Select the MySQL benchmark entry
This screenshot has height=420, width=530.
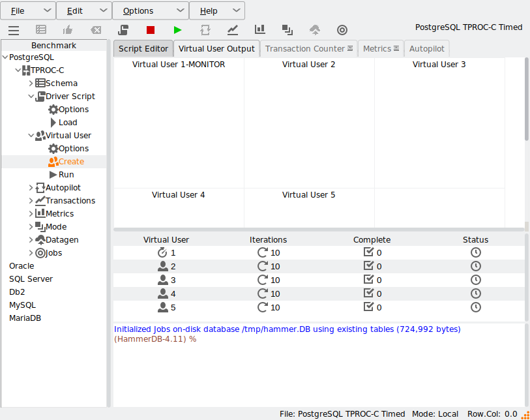point(22,305)
